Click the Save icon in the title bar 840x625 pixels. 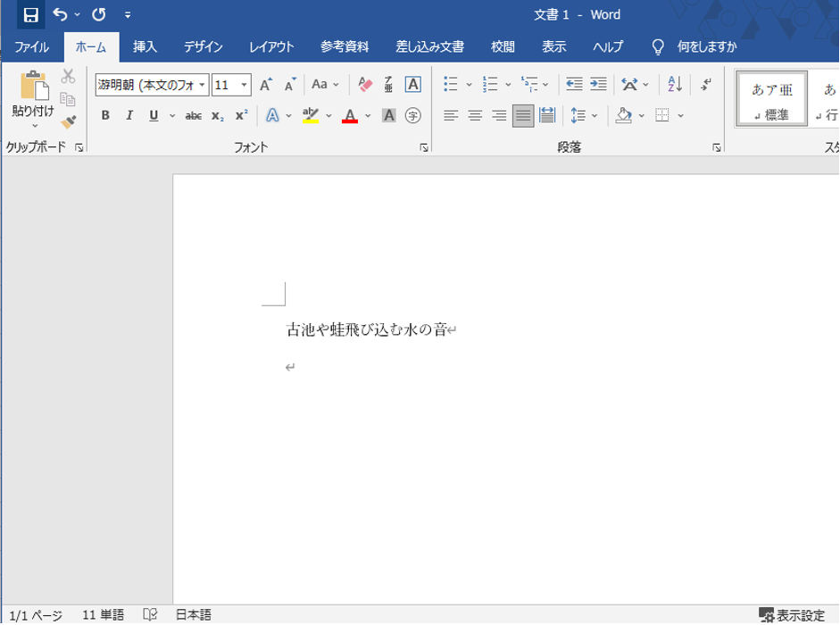coord(30,14)
